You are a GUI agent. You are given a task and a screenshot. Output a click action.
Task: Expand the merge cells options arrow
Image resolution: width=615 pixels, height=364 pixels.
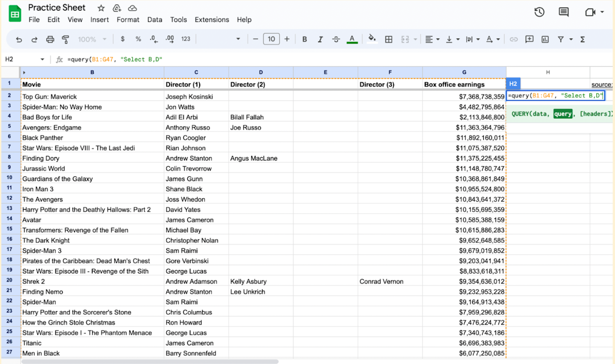[415, 39]
